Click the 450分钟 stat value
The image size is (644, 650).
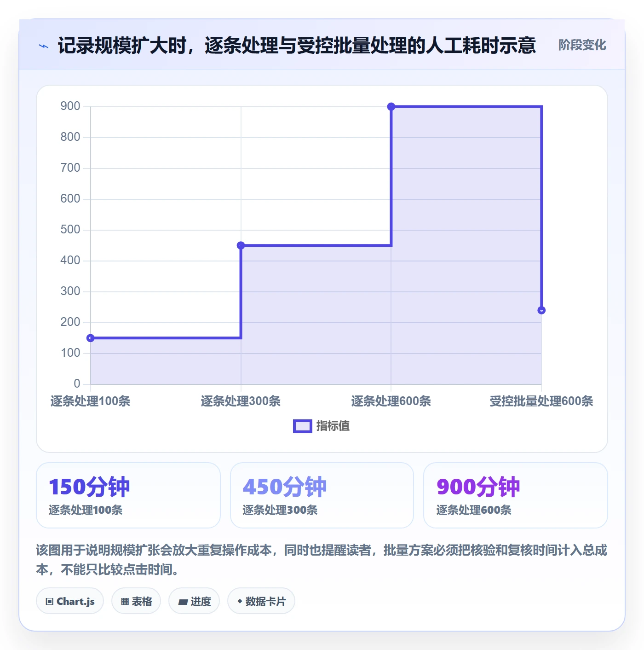click(x=285, y=487)
